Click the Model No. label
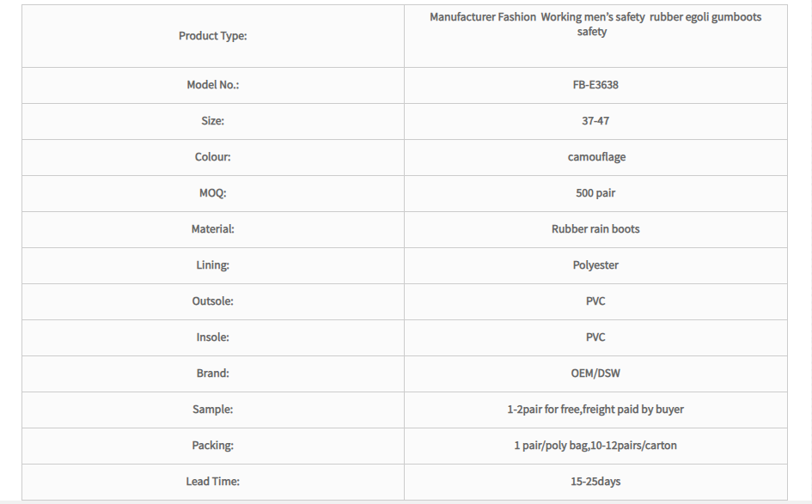Image resolution: width=812 pixels, height=504 pixels. (213, 85)
